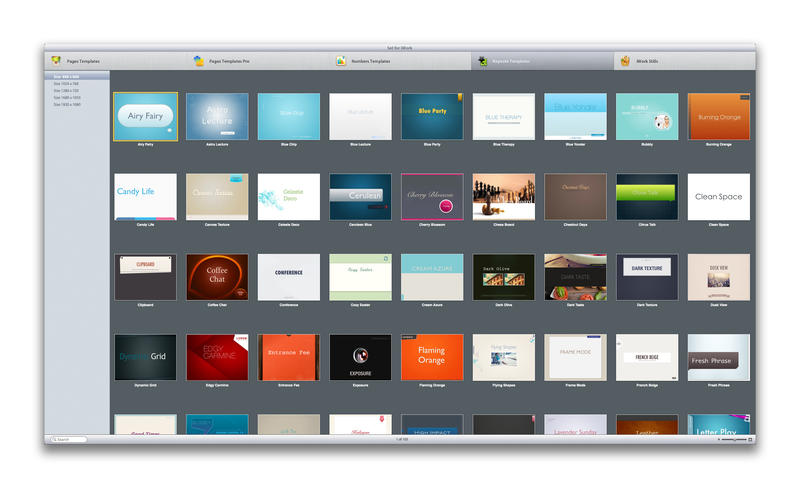Open the Cream Azure template

click(x=432, y=277)
